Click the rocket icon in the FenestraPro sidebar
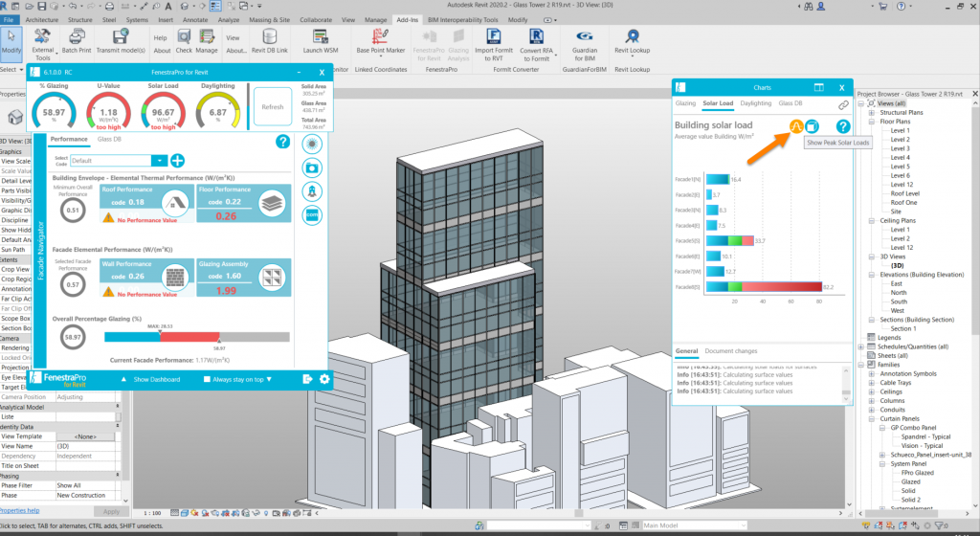Screen dimensions: 980x536 point(312,191)
